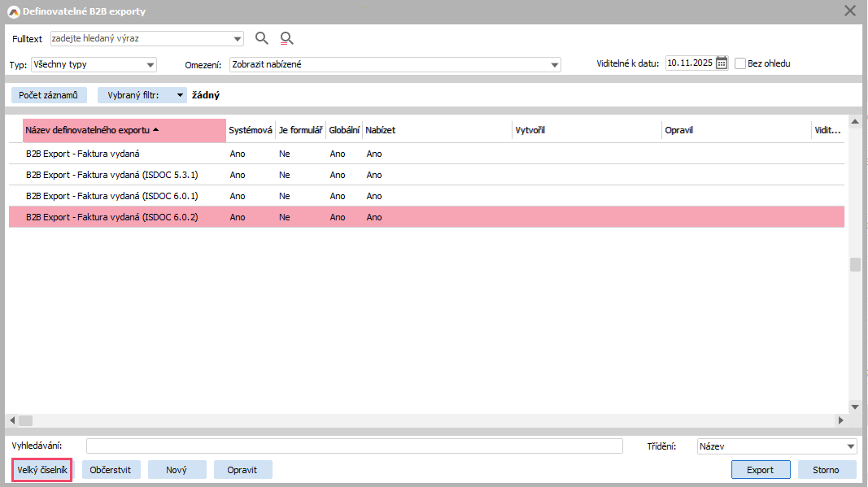
Task: Click the Vytvořil column header
Action: pyautogui.click(x=587, y=131)
